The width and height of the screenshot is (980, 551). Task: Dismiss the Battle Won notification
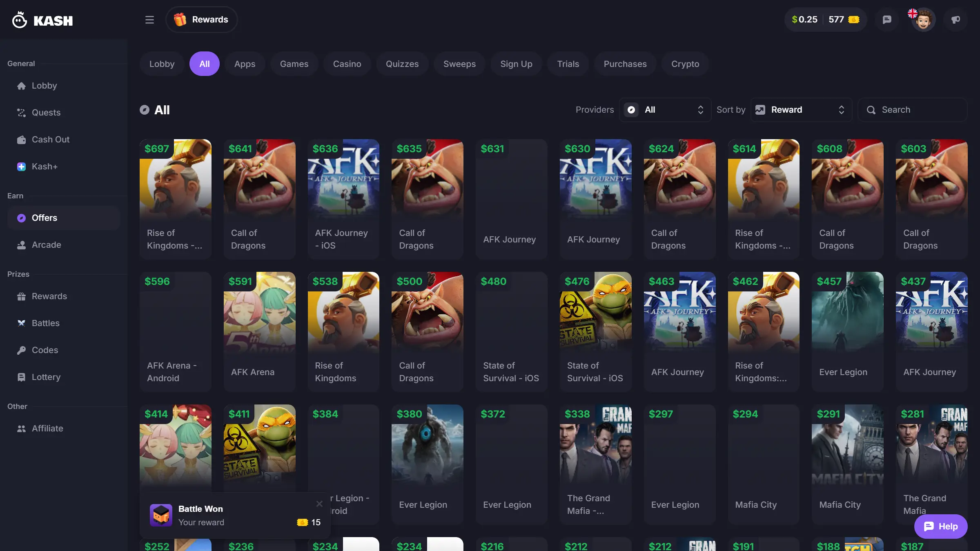pyautogui.click(x=319, y=504)
